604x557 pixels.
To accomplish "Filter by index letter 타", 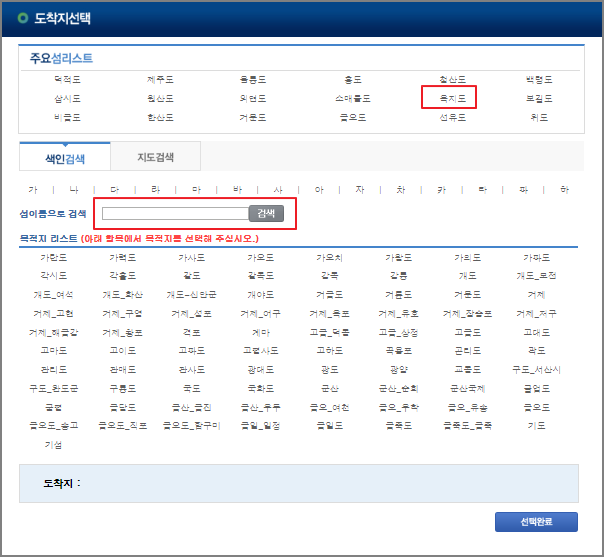I will click(x=482, y=190).
